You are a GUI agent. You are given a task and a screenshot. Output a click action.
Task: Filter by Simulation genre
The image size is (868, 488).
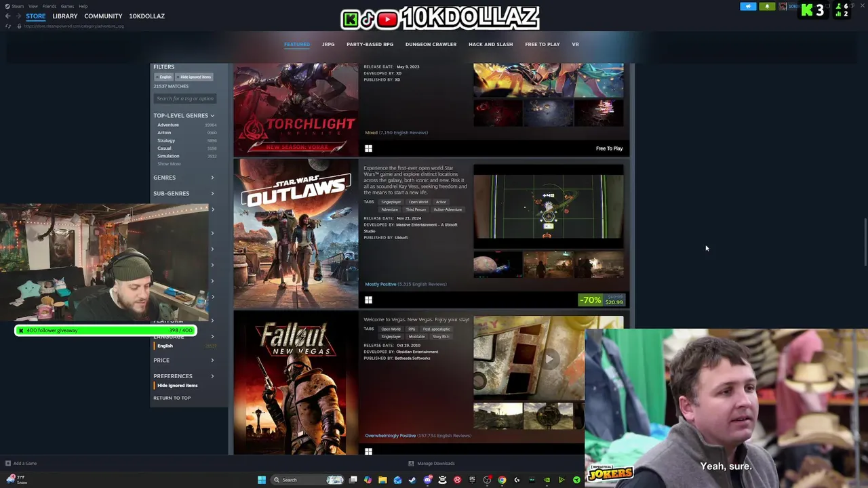[168, 156]
